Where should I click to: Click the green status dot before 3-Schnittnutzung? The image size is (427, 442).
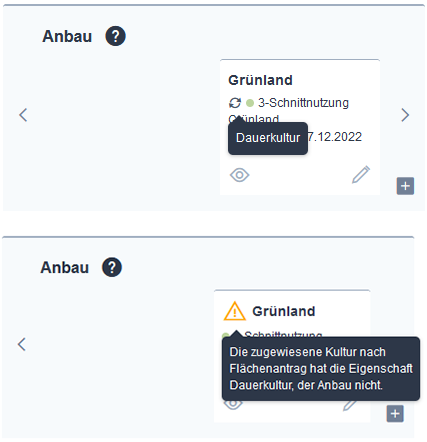tap(250, 103)
